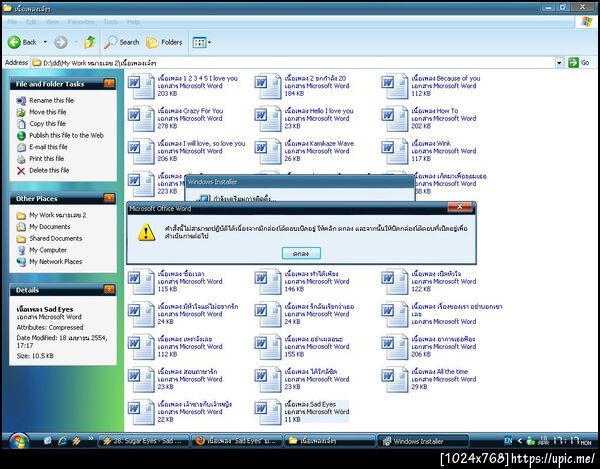Viewport: 600px width, 469px height.
Task: Open the Help menu
Action: (133, 22)
